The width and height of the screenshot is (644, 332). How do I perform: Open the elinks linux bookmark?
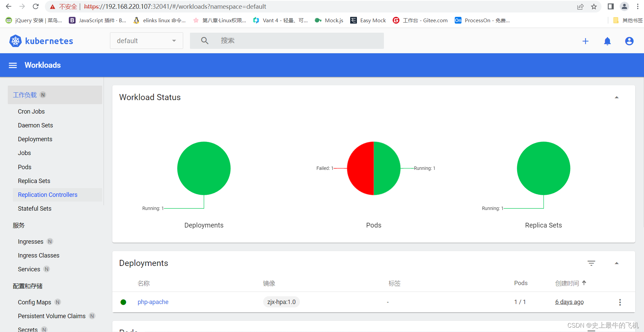[x=160, y=20]
